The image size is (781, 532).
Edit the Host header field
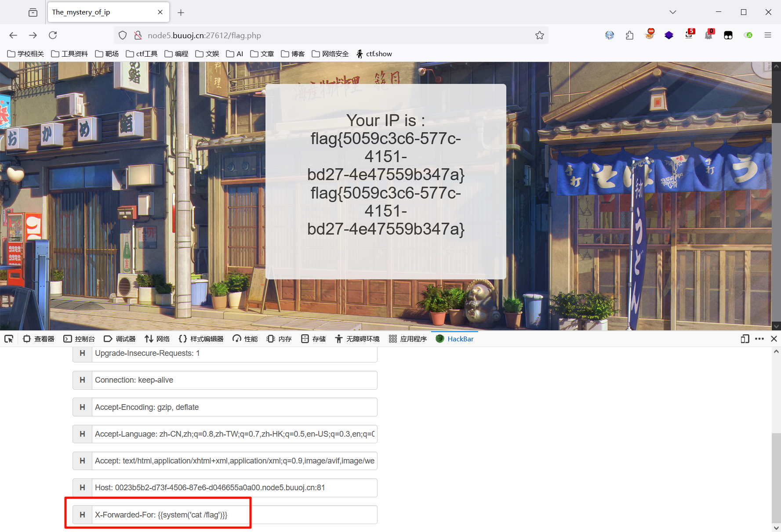pos(234,488)
